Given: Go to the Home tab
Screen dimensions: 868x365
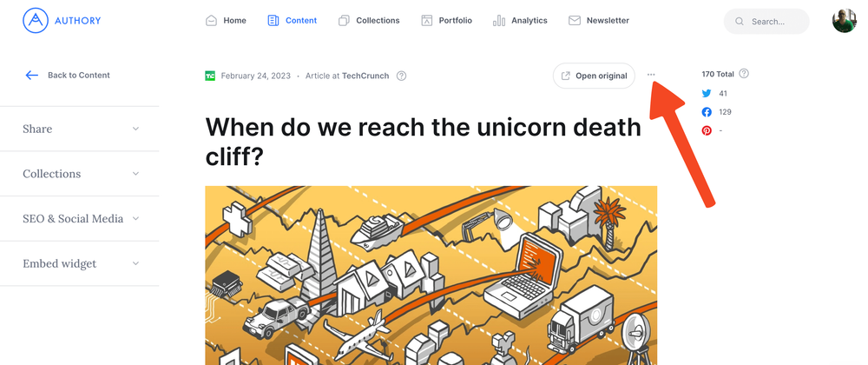Looking at the screenshot, I should tap(226, 20).
